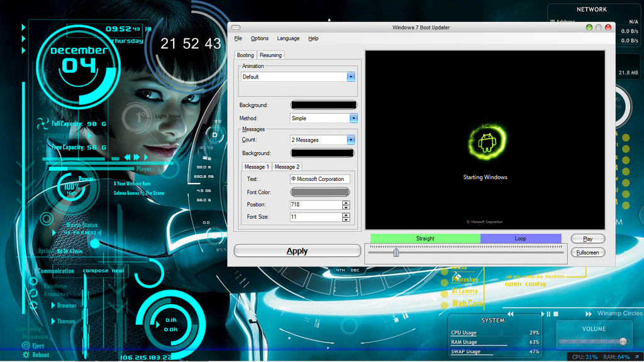Click the green Straight timeline segment
The width and height of the screenshot is (644, 362).
coord(425,238)
